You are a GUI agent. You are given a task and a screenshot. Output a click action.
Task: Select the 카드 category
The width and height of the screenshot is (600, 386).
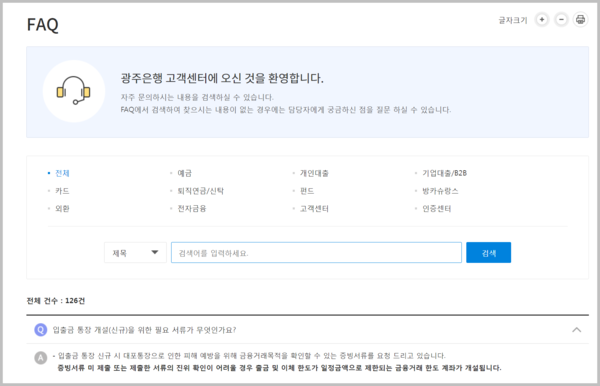[62, 191]
